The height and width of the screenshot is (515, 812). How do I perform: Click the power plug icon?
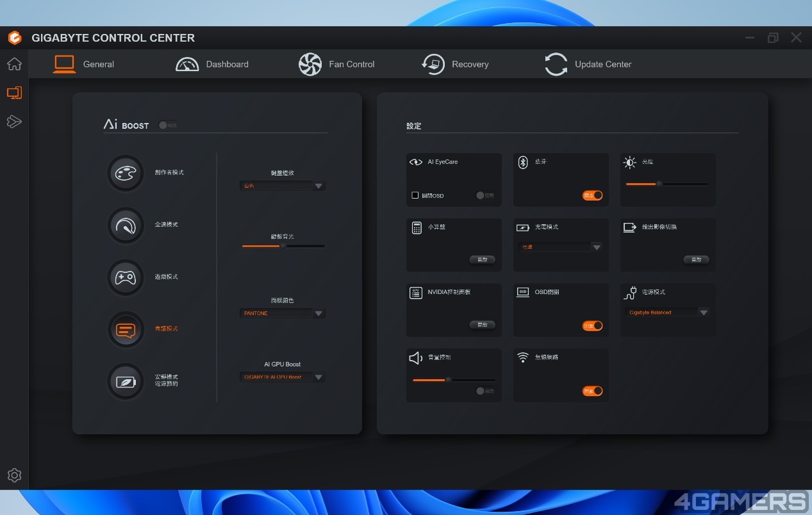[630, 293]
